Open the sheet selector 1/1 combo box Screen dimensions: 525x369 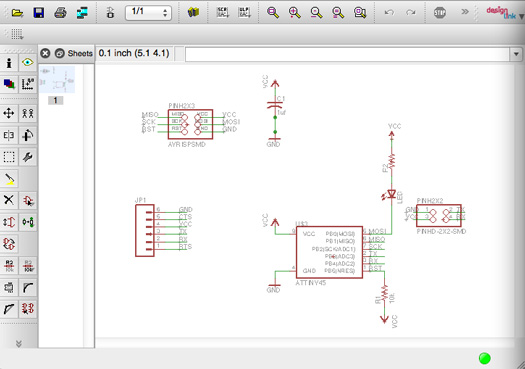148,13
